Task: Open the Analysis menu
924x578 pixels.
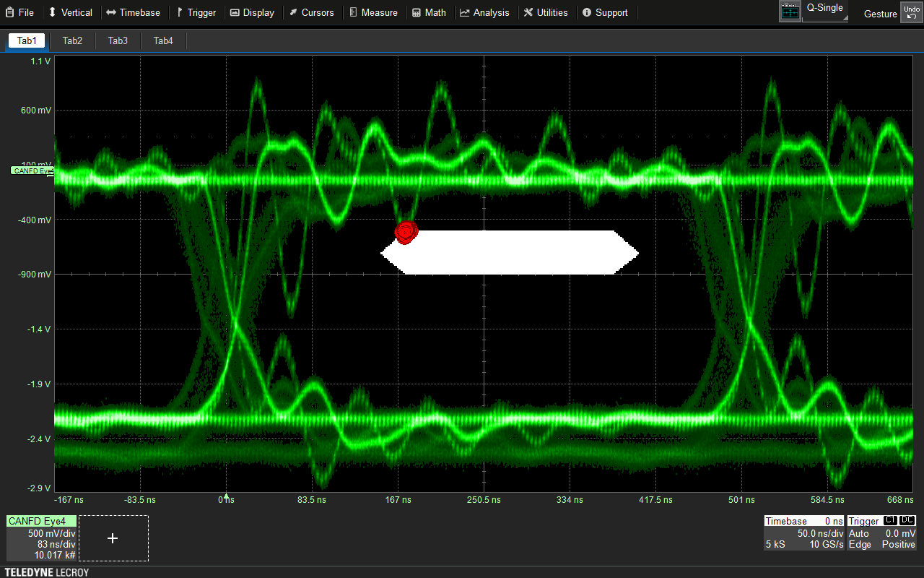Action: click(x=484, y=12)
